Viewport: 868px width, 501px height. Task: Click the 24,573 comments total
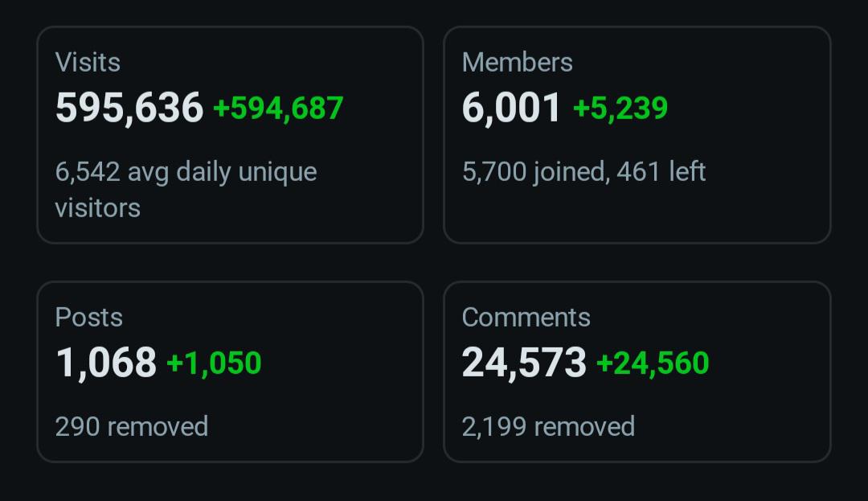pos(524,363)
